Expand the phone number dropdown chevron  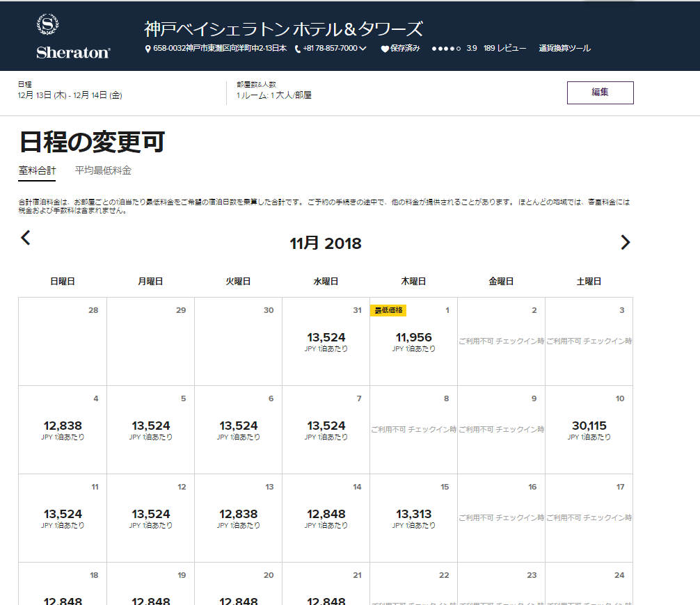363,48
